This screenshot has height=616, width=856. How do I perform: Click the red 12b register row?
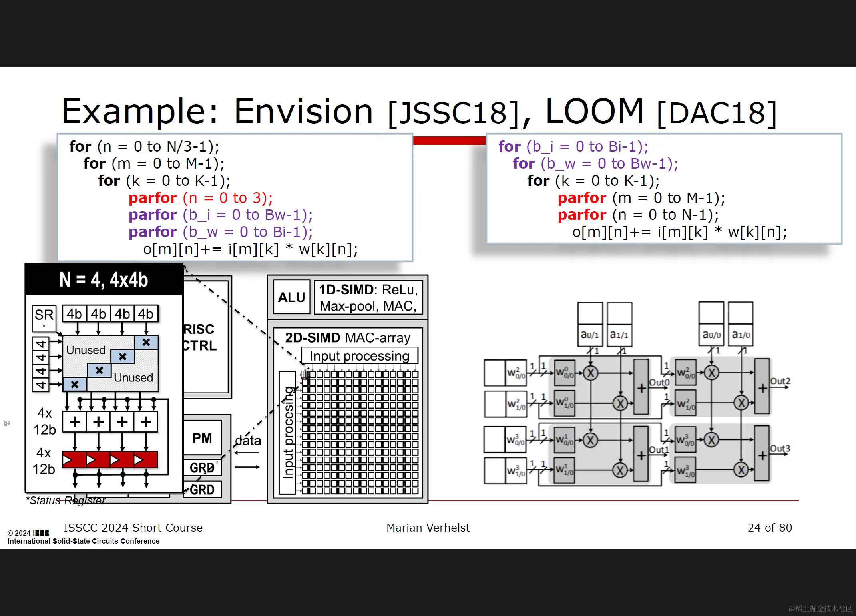110,460
